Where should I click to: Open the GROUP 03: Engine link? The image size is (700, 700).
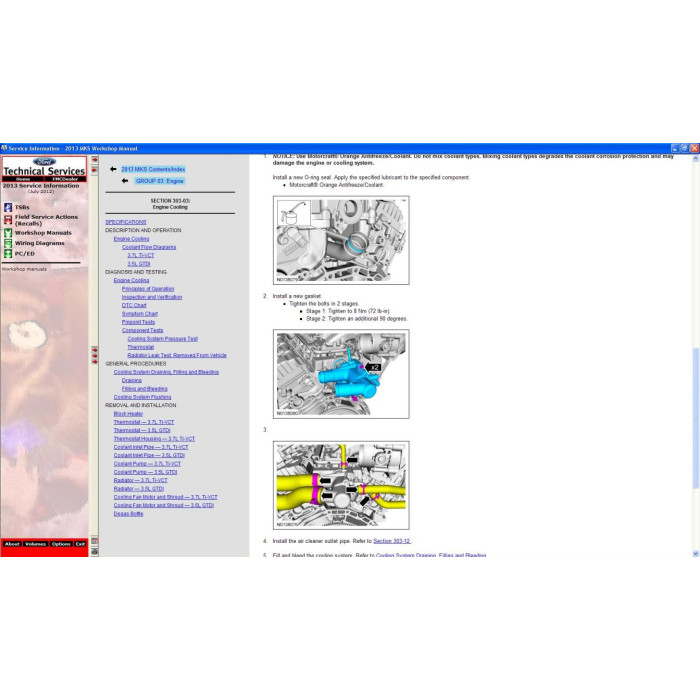click(159, 181)
